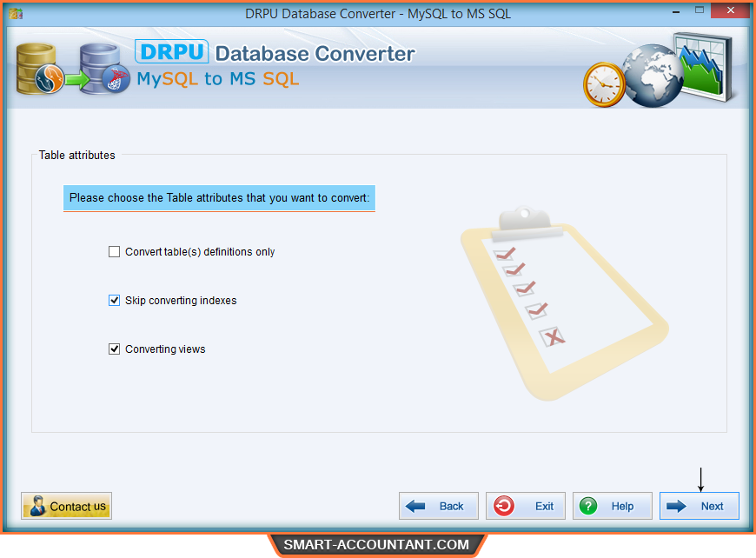Click 'Database Converter' banner title
The width and height of the screenshot is (756, 558).
pyautogui.click(x=315, y=54)
